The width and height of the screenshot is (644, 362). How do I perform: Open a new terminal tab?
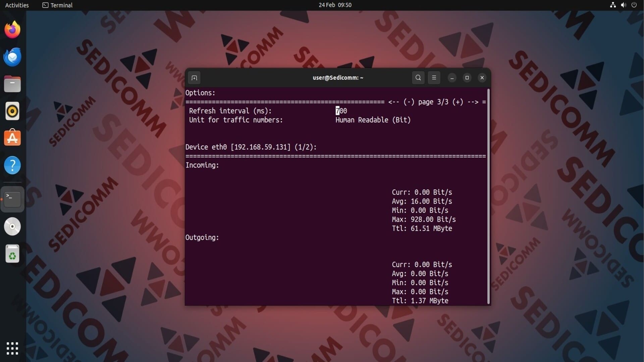(194, 78)
